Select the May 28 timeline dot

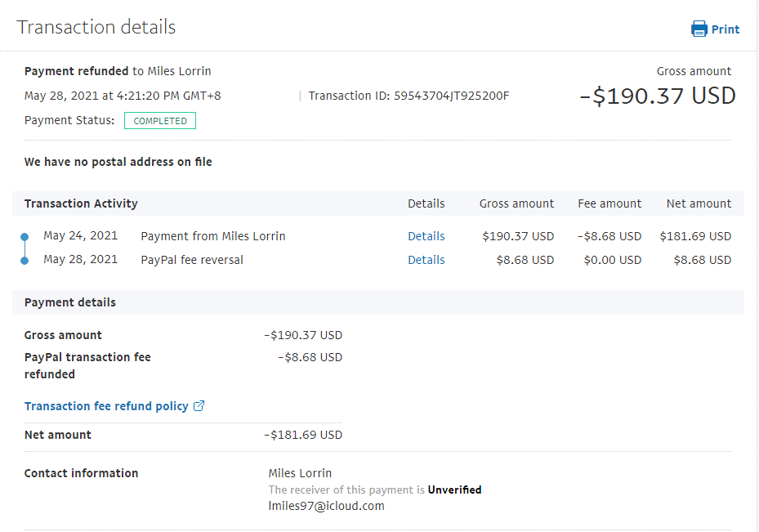(x=25, y=260)
